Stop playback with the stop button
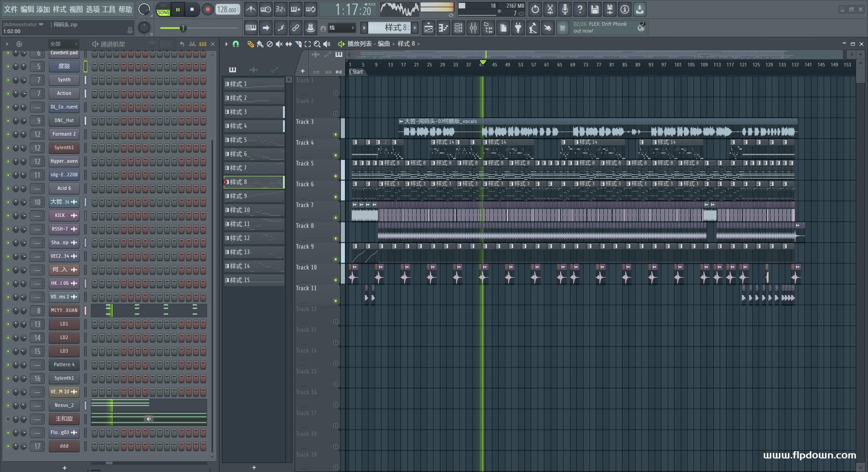This screenshot has height=472, width=868. click(192, 9)
